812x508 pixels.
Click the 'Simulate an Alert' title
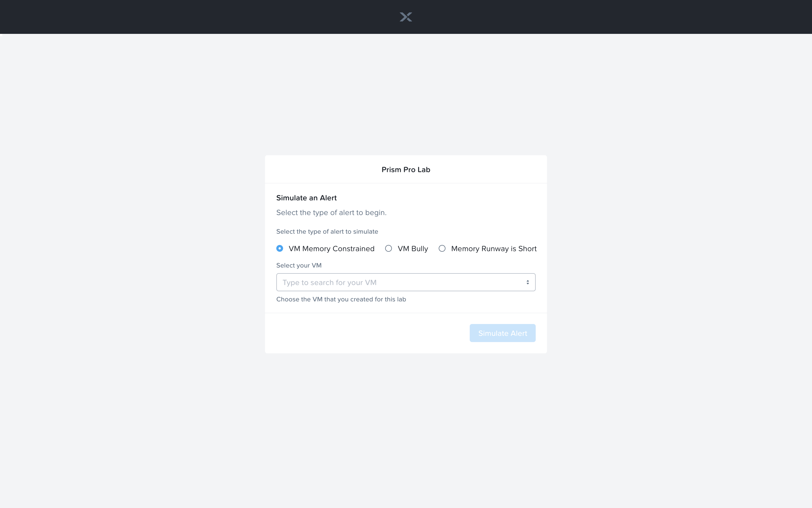pyautogui.click(x=306, y=198)
